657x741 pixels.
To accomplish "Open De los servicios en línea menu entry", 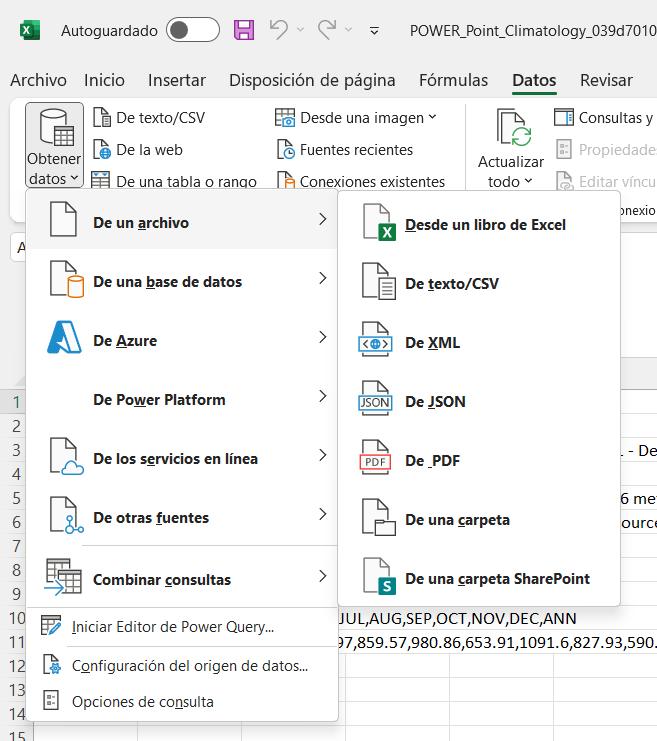I will (x=182, y=458).
